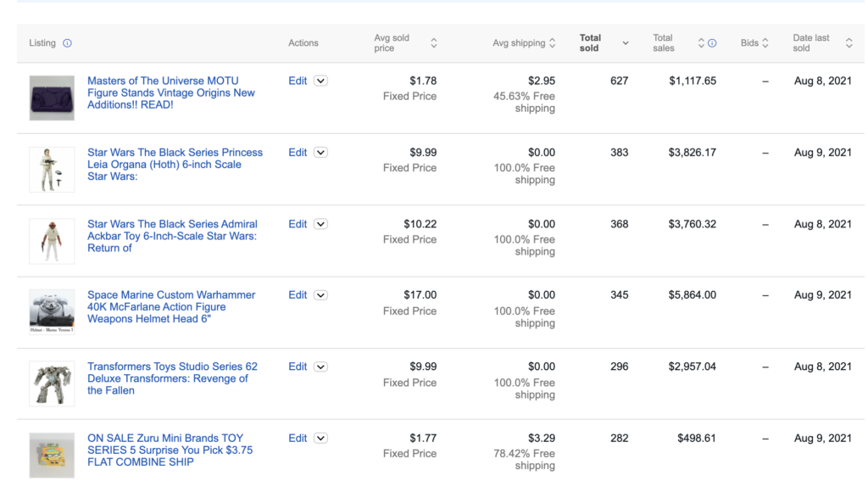Open Space Marine Custom Warhammer listing title
The height and width of the screenshot is (487, 868).
click(171, 307)
